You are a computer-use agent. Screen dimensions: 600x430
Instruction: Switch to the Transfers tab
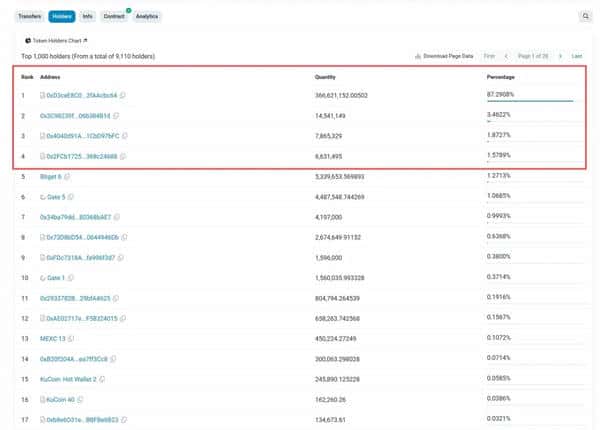(x=28, y=17)
